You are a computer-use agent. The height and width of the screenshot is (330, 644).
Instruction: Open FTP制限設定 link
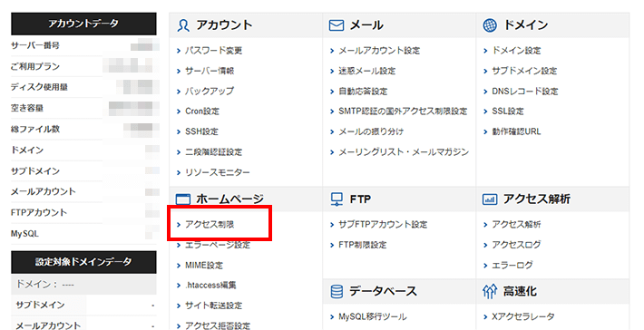pos(362,245)
